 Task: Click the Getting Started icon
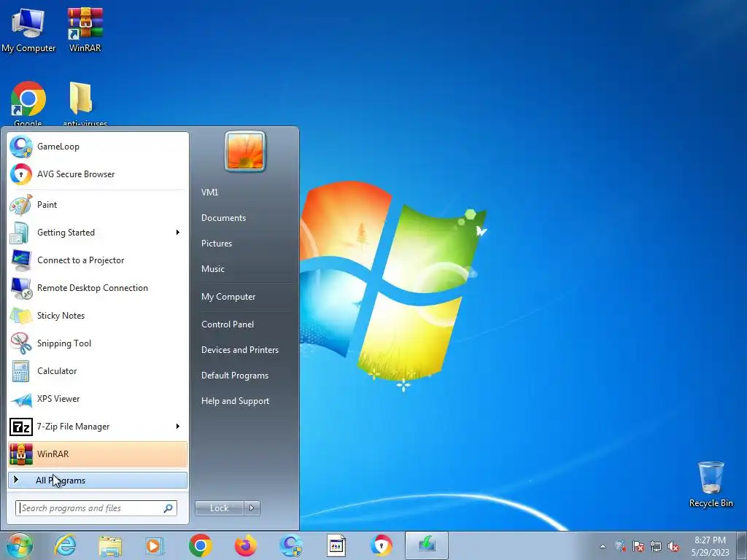[21, 233]
